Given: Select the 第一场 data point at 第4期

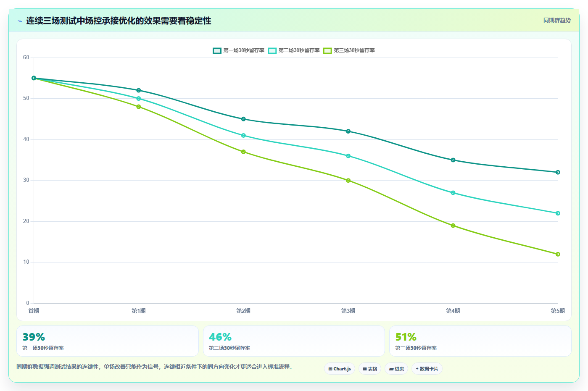Looking at the screenshot, I should pos(453,160).
